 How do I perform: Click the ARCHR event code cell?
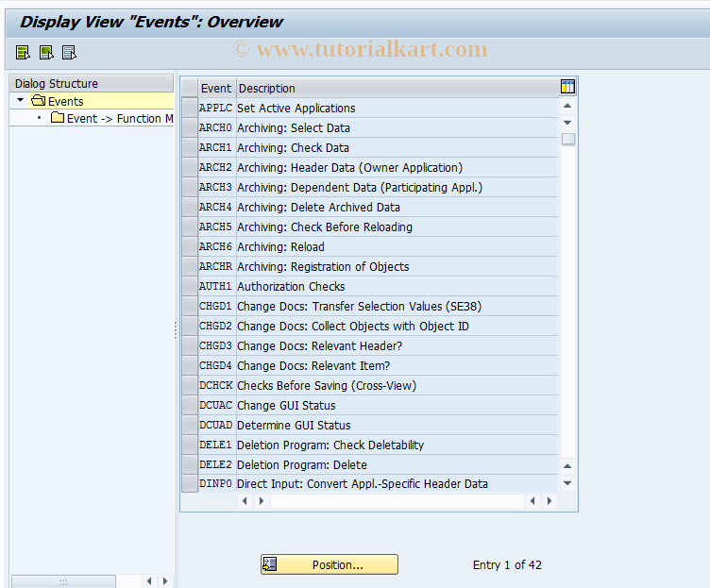pos(216,266)
